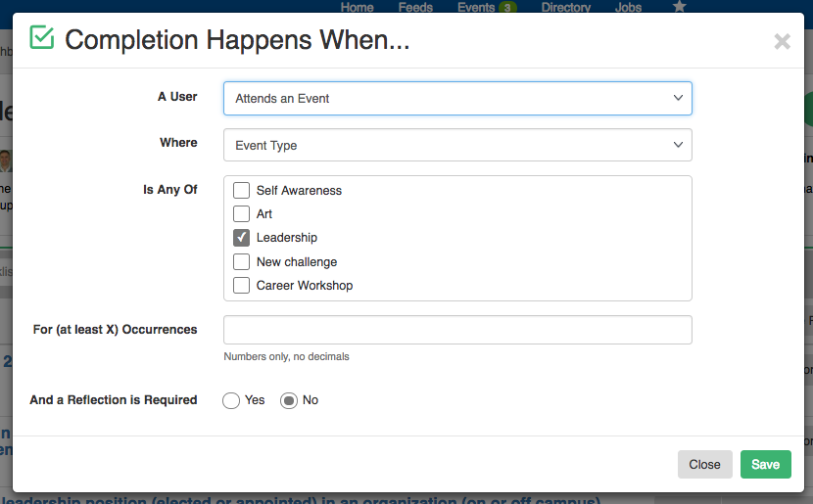The image size is (813, 504).
Task: Open Feeds in navigation bar
Action: coord(415,7)
